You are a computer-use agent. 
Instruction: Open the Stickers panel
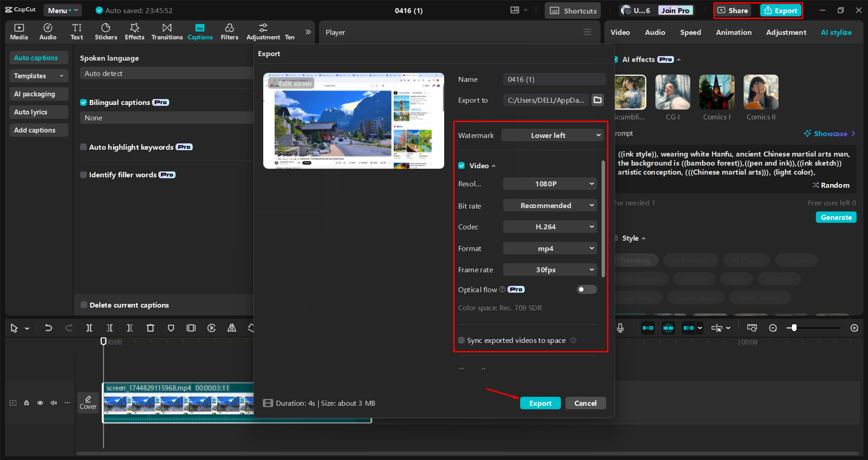click(x=106, y=31)
